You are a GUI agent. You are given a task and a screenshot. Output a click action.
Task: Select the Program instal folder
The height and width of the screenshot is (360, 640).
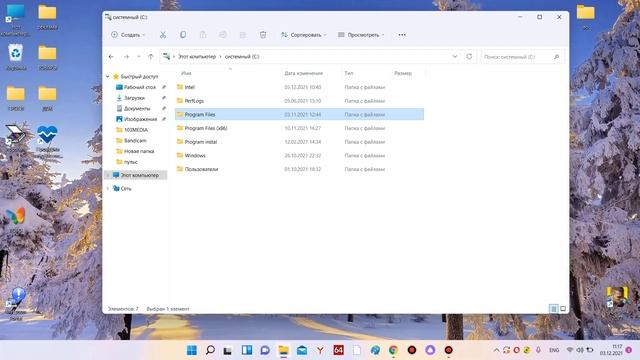(299, 142)
